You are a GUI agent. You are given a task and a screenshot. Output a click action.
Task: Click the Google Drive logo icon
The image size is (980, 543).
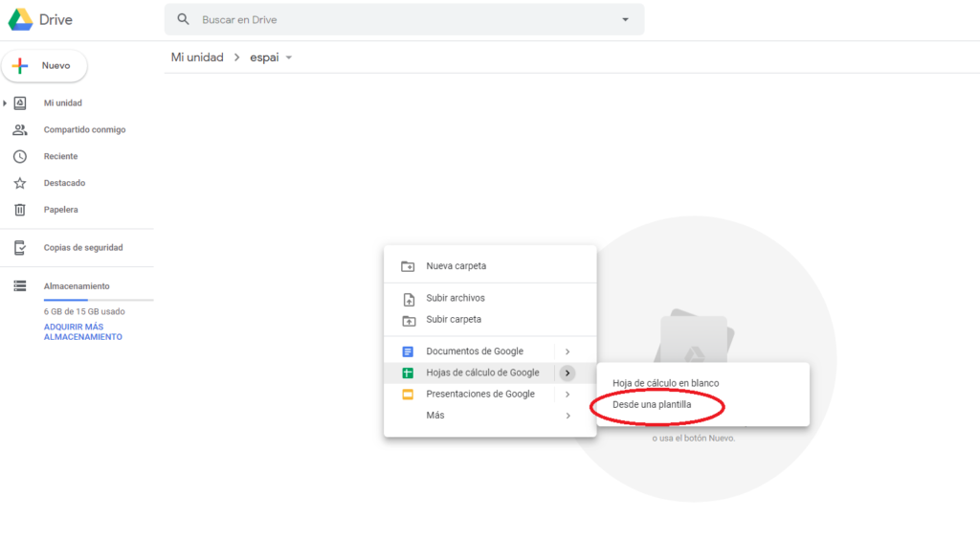pyautogui.click(x=21, y=19)
